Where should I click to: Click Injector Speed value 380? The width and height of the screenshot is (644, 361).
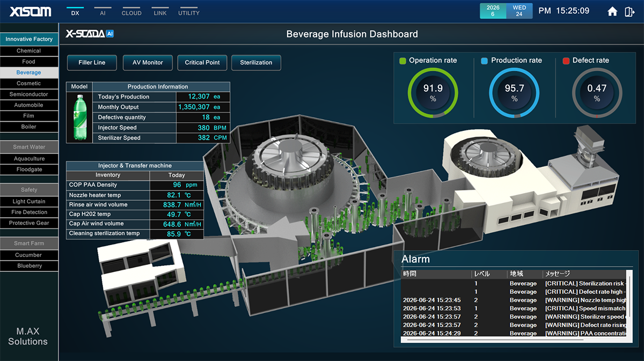(x=203, y=128)
